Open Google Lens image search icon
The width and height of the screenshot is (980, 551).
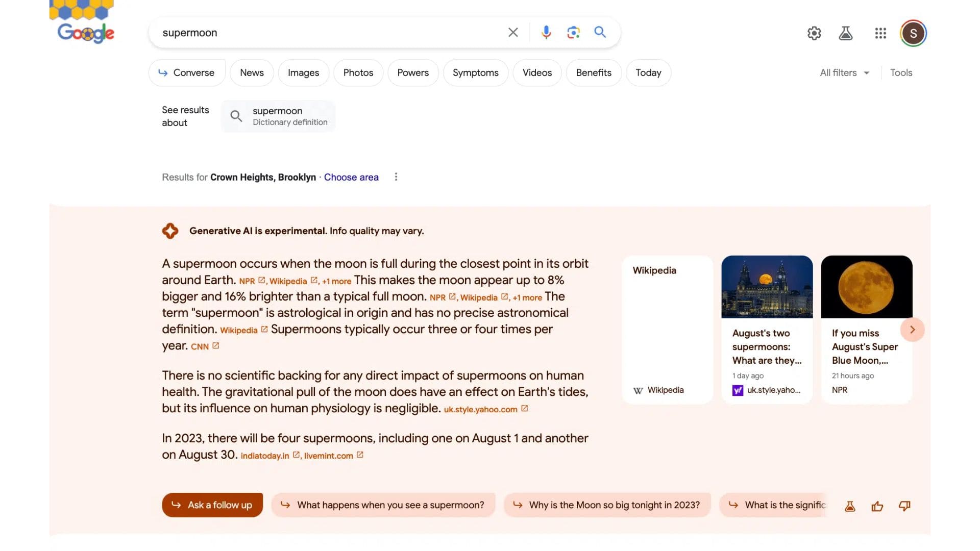coord(573,33)
